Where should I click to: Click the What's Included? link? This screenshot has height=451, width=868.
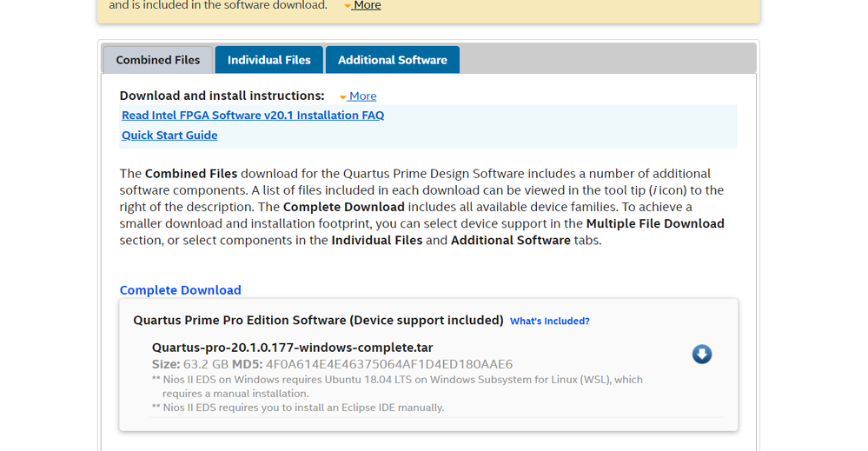(x=550, y=322)
